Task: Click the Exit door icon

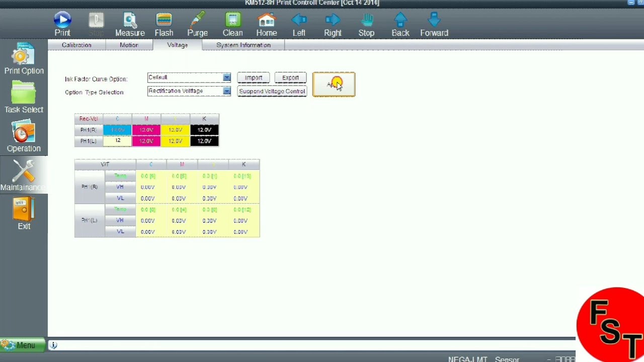Action: [x=24, y=214]
